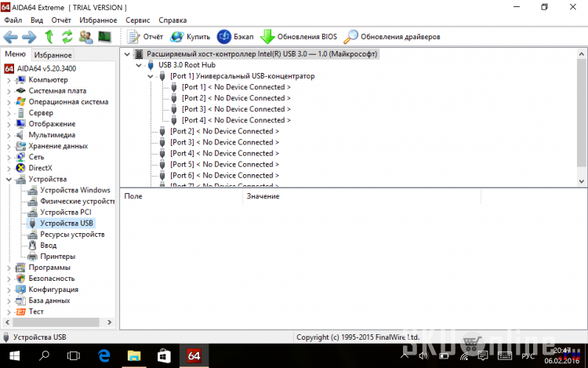Select Устройства USB tree item
The image size is (588, 368).
[x=67, y=223]
